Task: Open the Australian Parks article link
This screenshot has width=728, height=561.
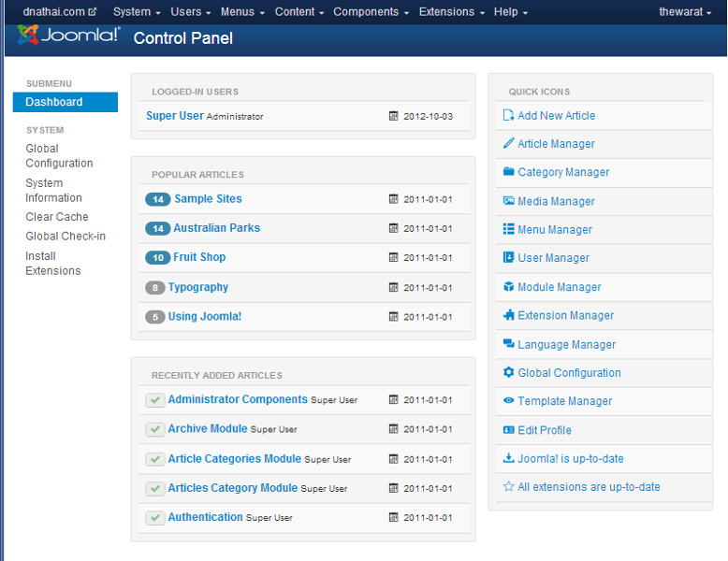Action: (x=216, y=228)
